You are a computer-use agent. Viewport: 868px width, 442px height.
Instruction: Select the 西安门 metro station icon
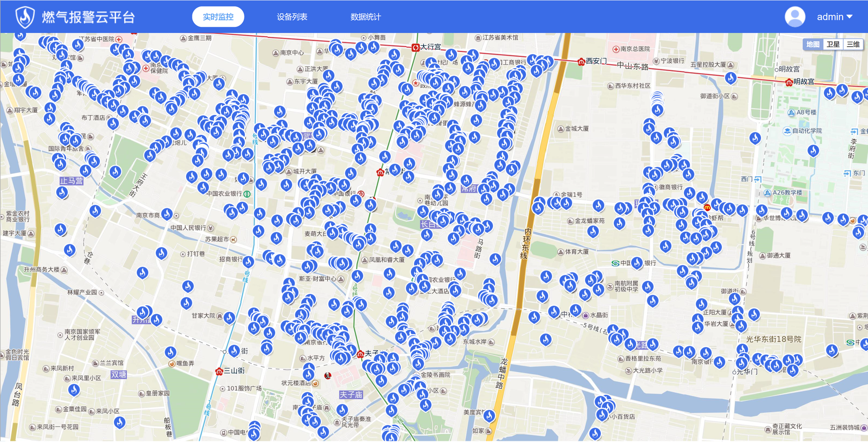(x=580, y=61)
